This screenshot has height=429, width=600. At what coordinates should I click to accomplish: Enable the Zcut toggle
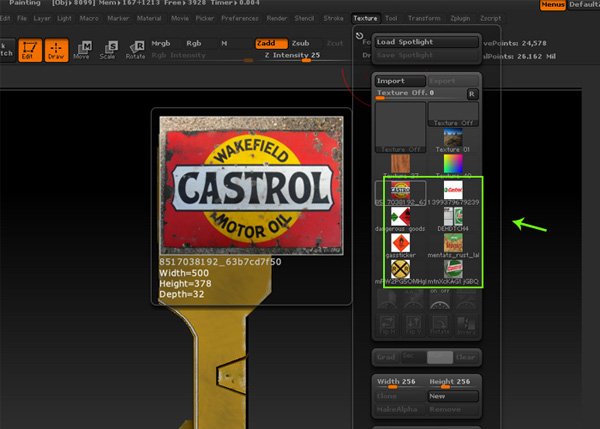click(335, 43)
